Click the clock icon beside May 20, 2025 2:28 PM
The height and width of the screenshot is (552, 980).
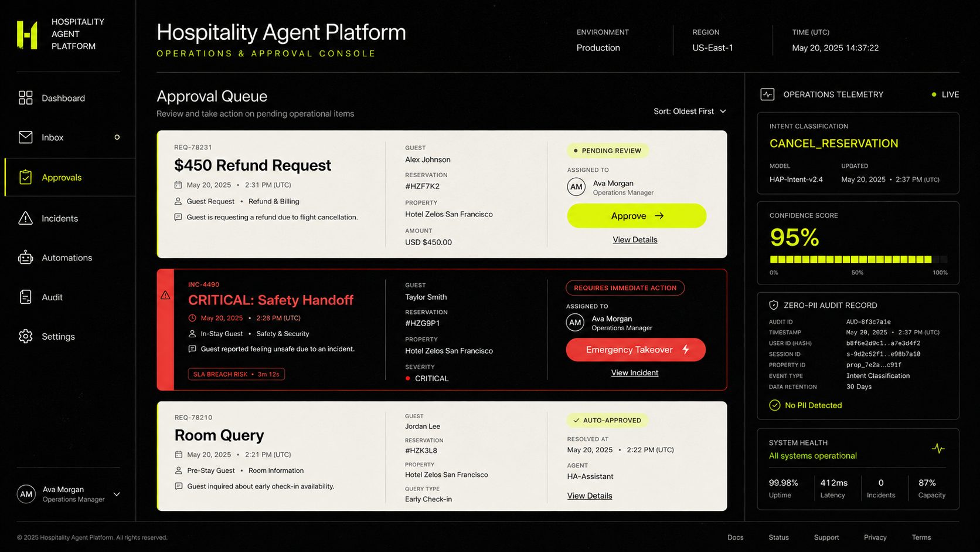192,318
